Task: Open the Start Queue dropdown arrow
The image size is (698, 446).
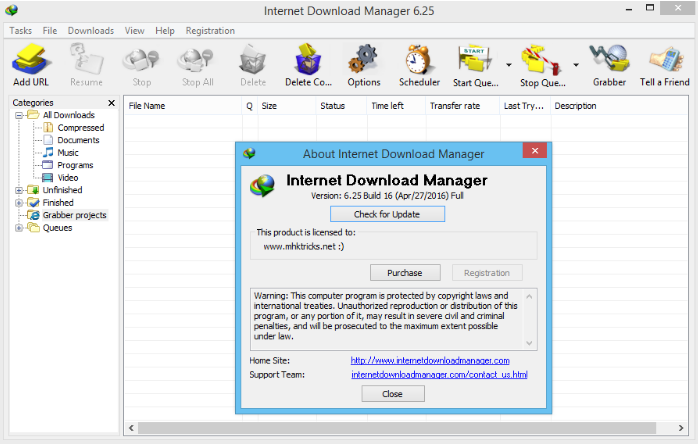Action: click(509, 65)
